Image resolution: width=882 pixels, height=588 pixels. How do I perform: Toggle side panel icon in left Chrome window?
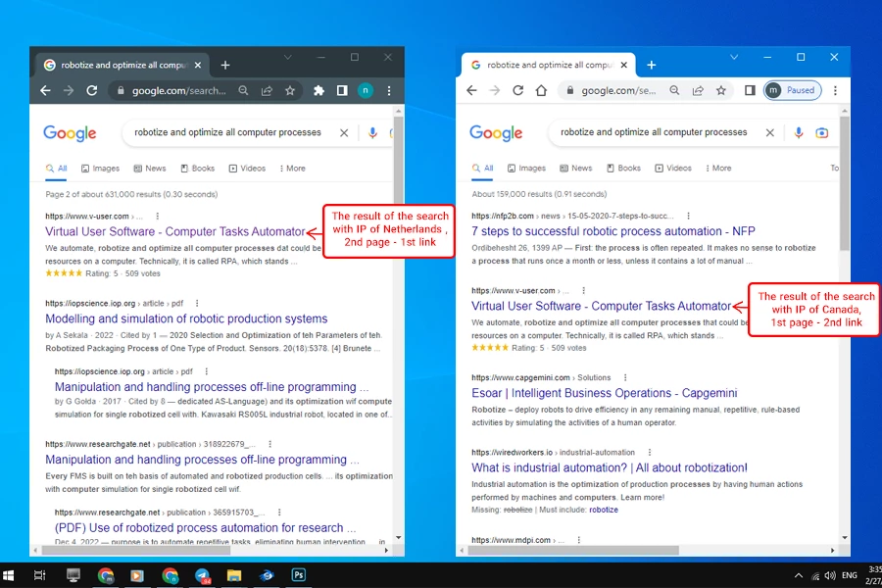(x=342, y=90)
